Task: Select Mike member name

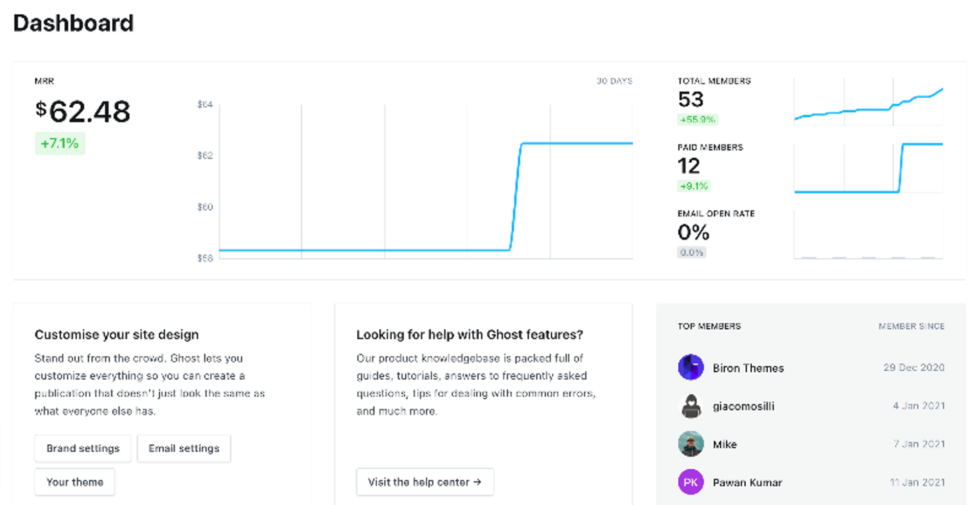Action: [725, 445]
